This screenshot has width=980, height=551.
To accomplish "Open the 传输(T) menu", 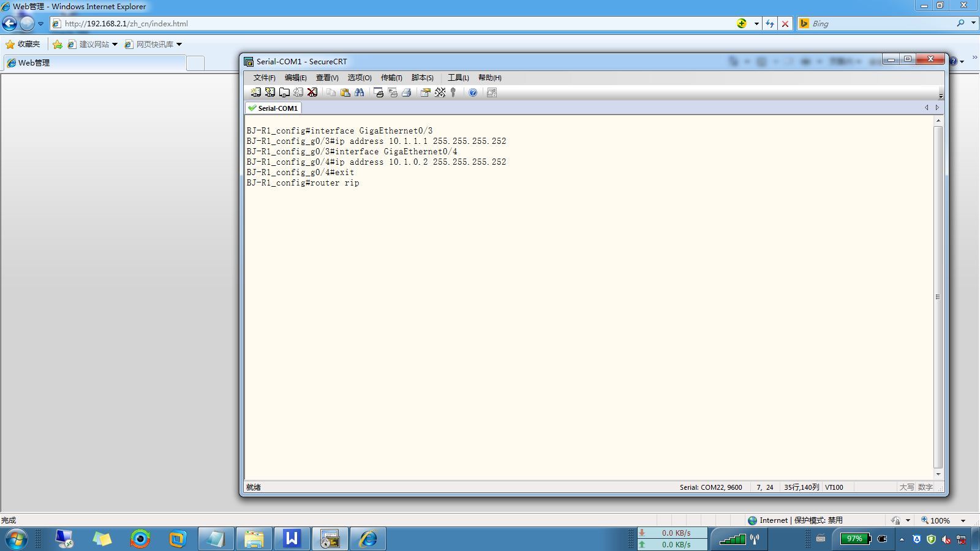I will pos(391,78).
